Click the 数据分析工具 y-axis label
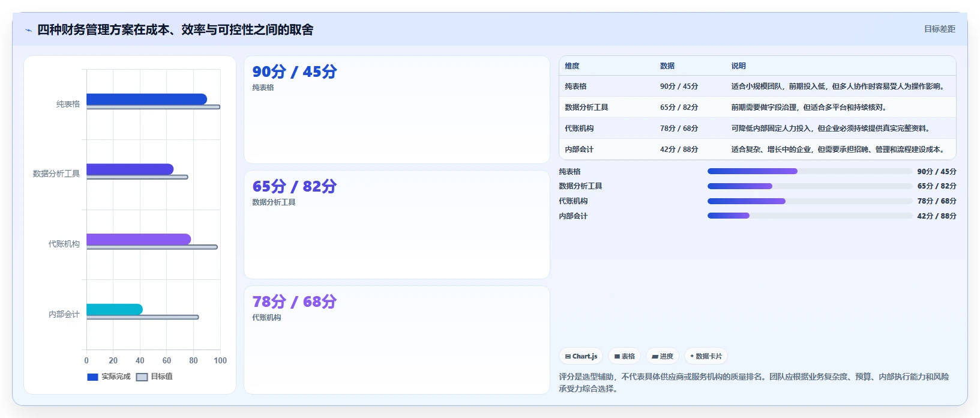 pyautogui.click(x=56, y=174)
